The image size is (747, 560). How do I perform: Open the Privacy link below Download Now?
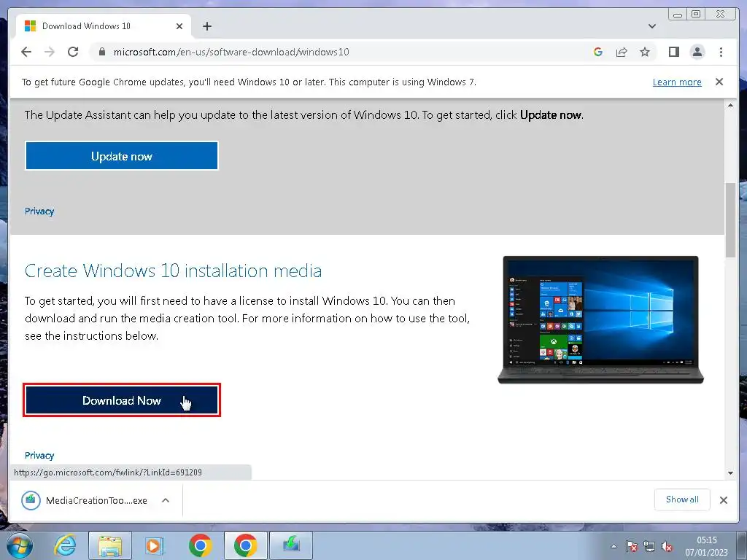point(39,455)
